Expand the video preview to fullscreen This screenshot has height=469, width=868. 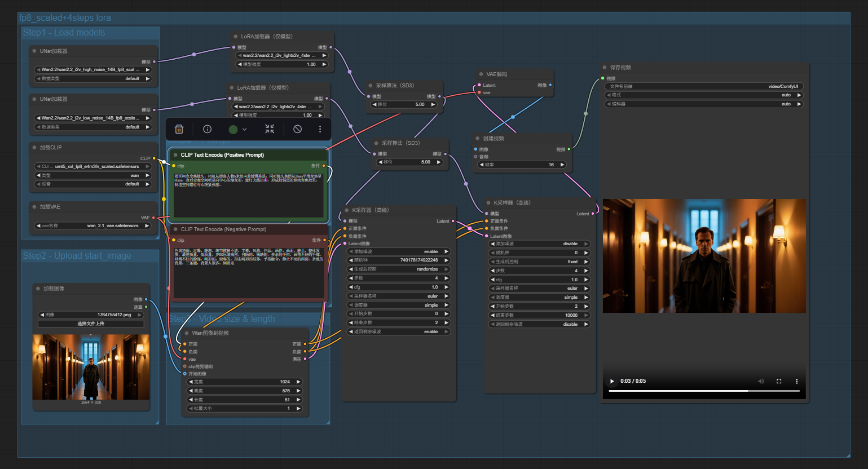(779, 381)
